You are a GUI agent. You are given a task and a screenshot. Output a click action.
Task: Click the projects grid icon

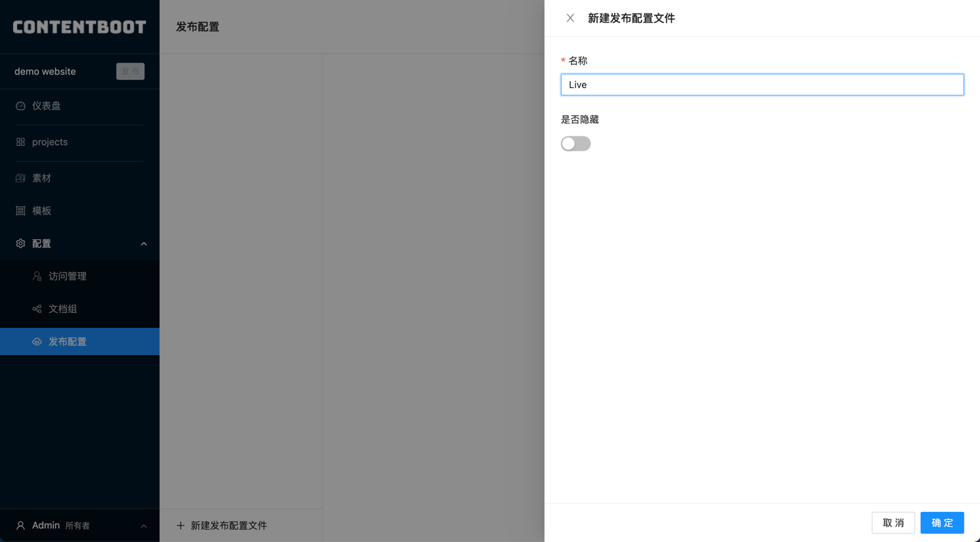tap(20, 142)
